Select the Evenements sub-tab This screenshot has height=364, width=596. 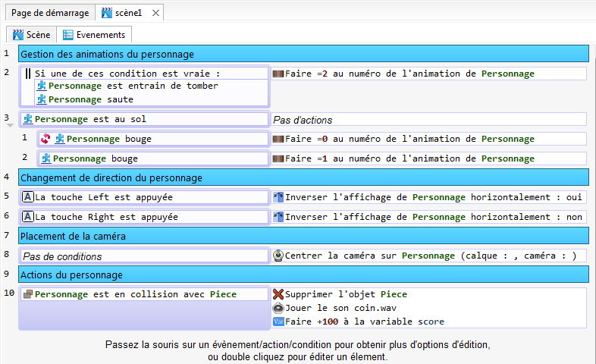click(x=94, y=34)
